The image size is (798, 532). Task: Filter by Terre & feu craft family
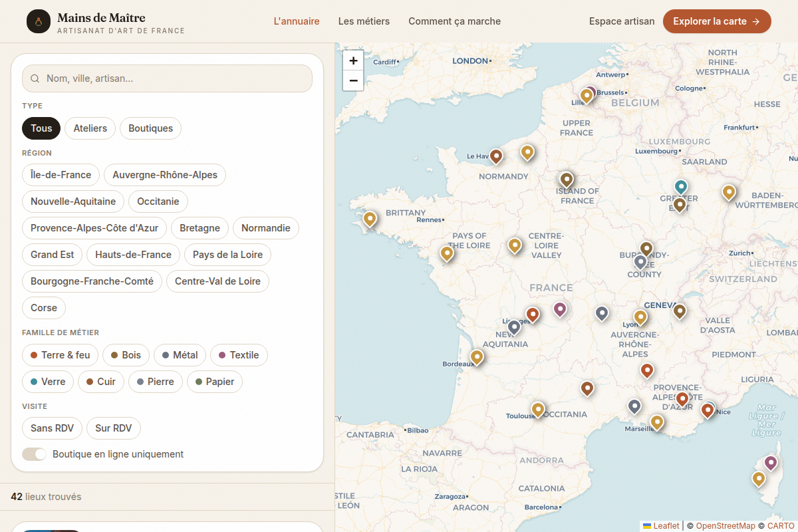click(x=61, y=355)
